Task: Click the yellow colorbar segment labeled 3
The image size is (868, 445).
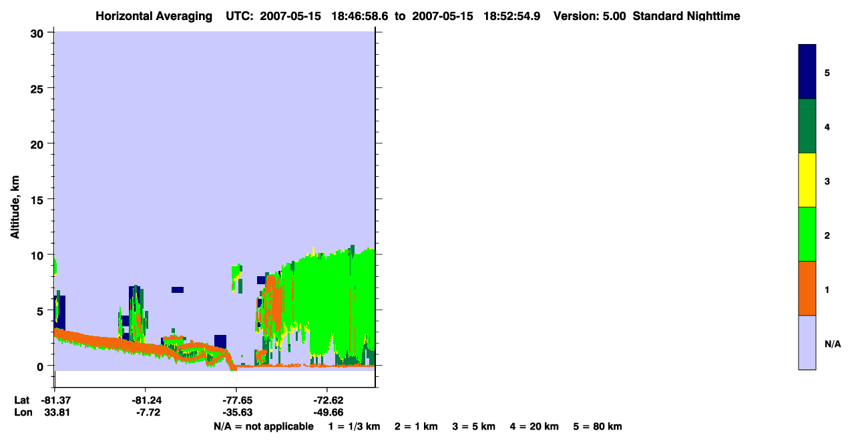Action: coord(807,180)
